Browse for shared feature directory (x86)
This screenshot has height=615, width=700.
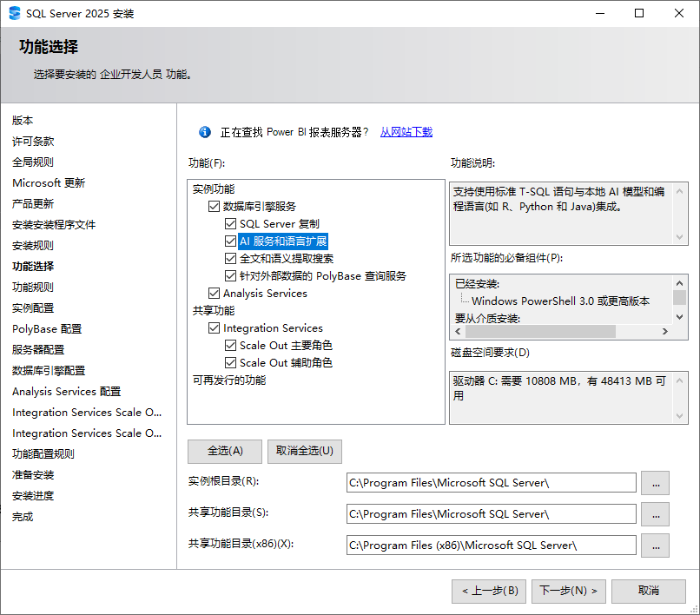pyautogui.click(x=655, y=546)
